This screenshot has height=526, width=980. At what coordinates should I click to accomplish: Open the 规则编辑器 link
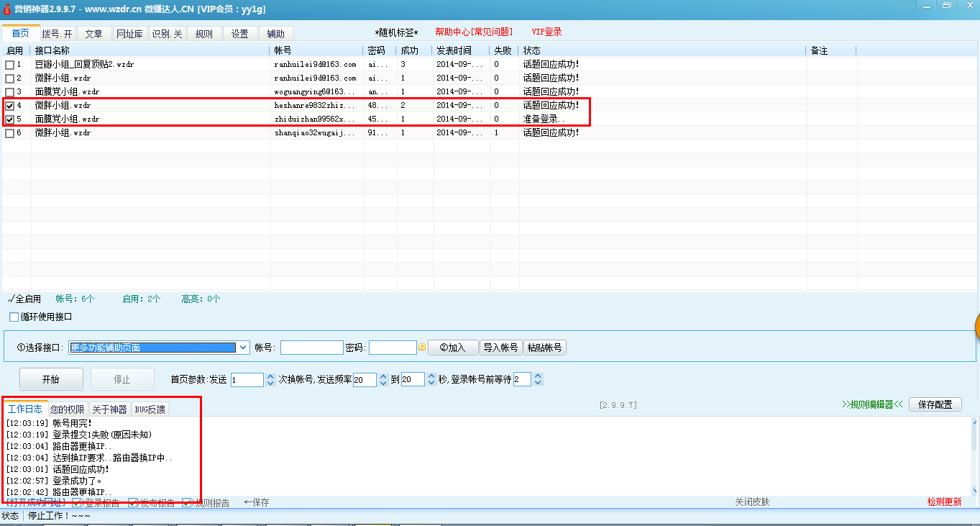[871, 404]
